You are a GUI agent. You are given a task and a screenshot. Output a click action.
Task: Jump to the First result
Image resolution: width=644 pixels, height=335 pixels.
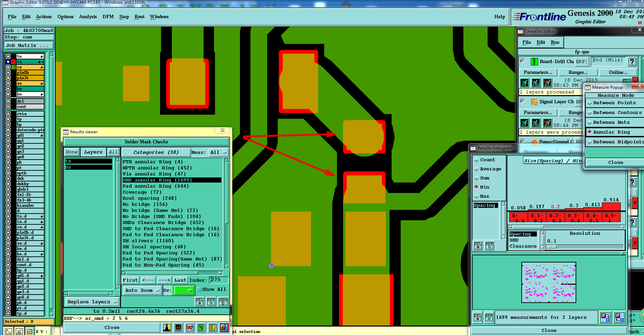[130, 280]
